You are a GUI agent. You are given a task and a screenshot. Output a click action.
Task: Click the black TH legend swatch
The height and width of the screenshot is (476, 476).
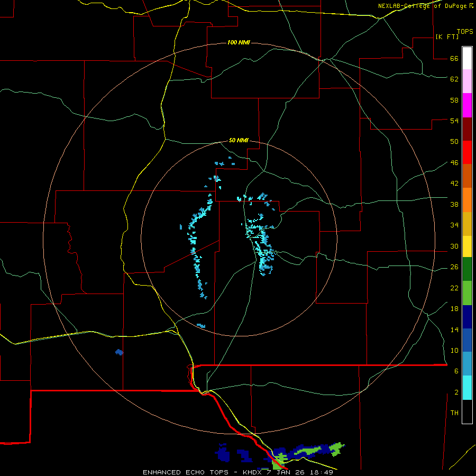(x=467, y=411)
